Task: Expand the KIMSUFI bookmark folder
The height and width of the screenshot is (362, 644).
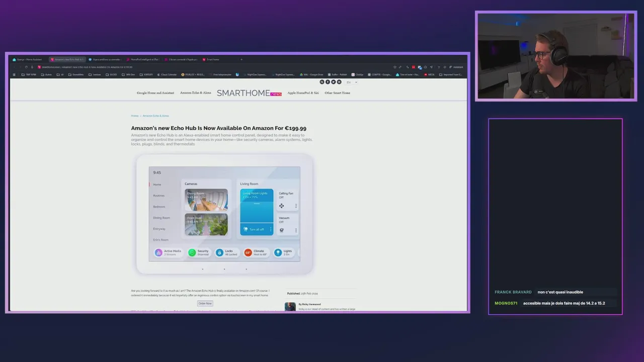Action: [146, 74]
